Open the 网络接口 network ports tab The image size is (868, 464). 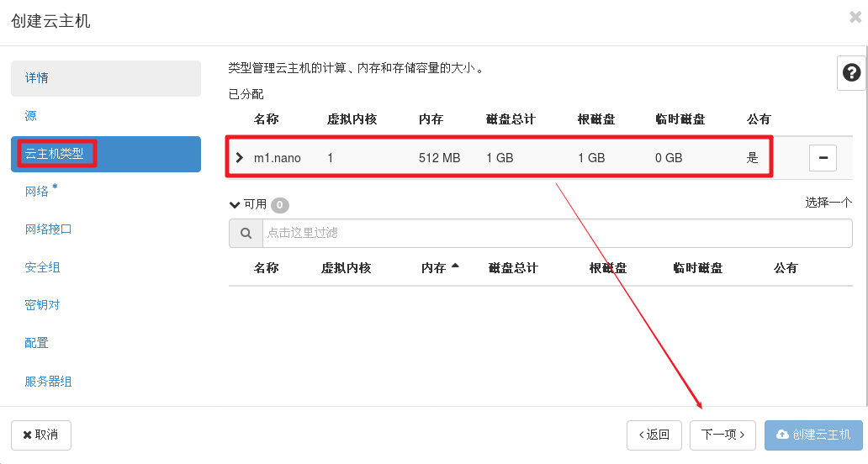click(x=49, y=229)
